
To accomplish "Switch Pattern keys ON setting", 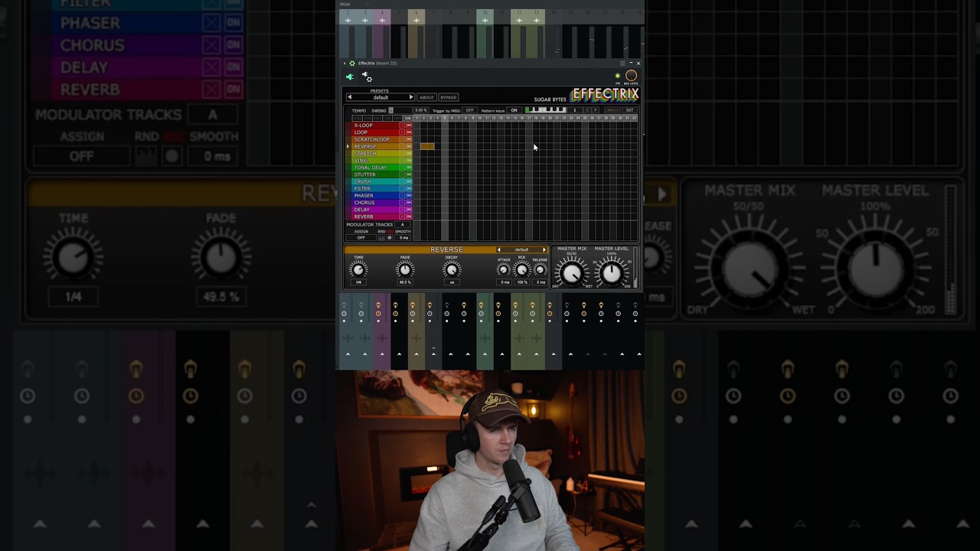I will (514, 110).
